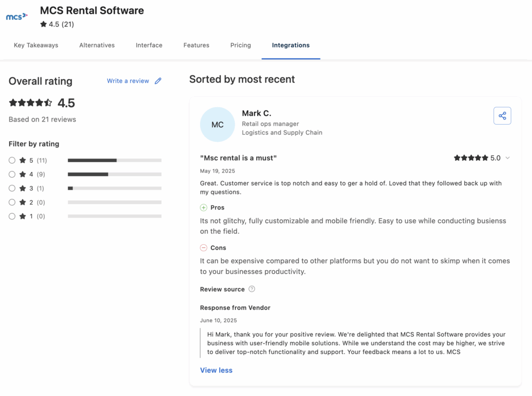Select the 1 star filter radio button

click(x=12, y=216)
